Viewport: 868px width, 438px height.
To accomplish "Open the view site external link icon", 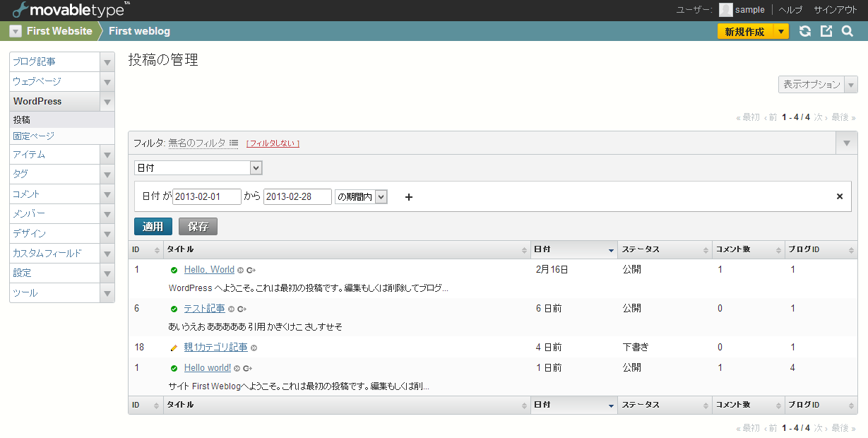I will [826, 31].
